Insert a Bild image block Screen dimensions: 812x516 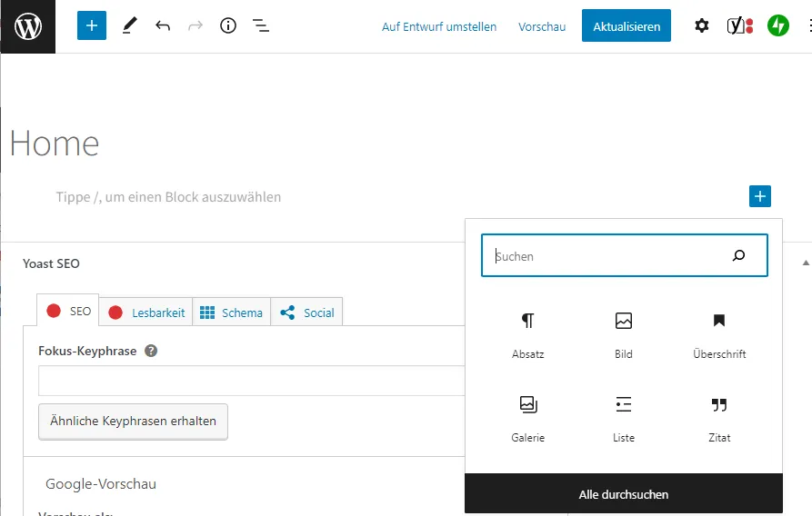tap(624, 335)
